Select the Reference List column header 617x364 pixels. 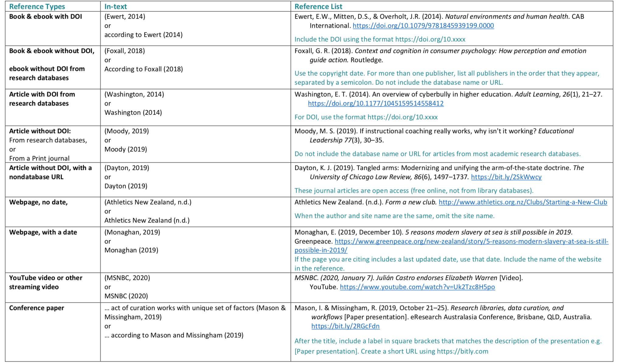point(318,6)
